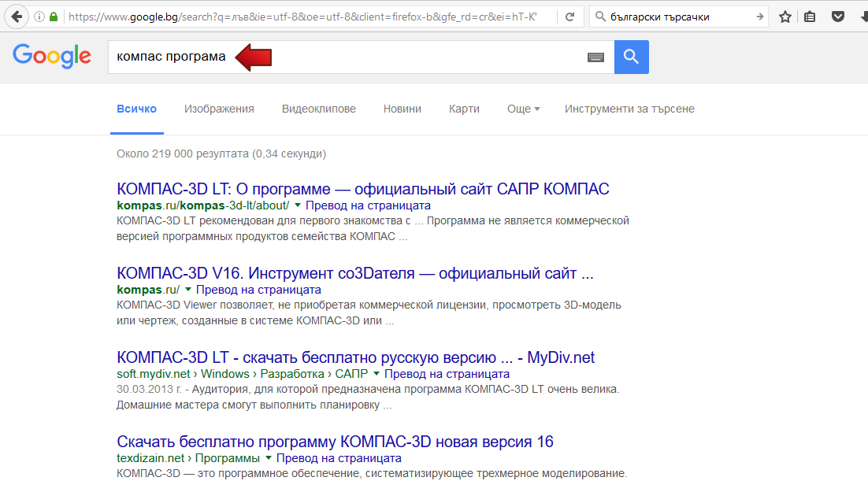This screenshot has width=868, height=481.
Task: Click the search arrow in Firefox search bar
Action: [x=759, y=17]
